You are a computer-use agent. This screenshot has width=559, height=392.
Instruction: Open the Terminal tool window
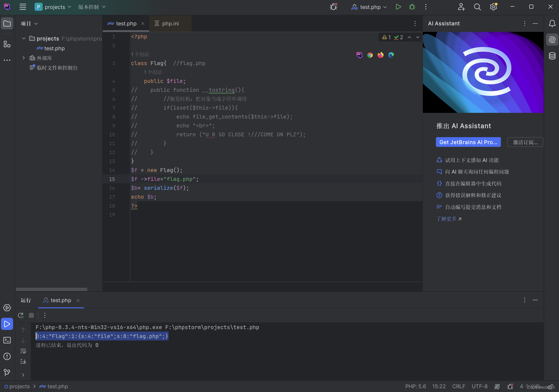[x=7, y=340]
